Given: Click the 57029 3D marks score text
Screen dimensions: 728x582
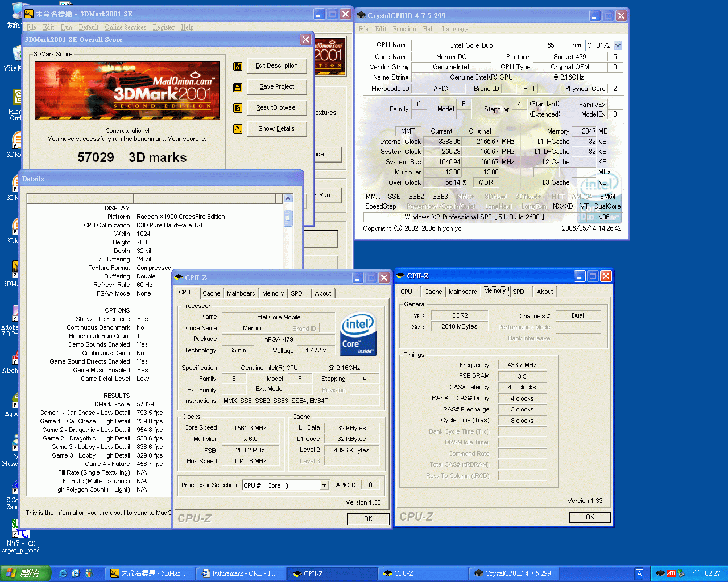Looking at the screenshot, I should pos(132,157).
